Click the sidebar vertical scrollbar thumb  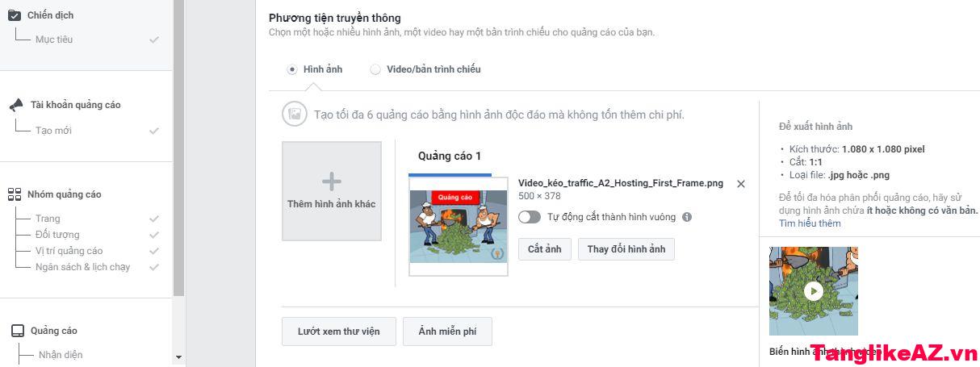click(178, 149)
